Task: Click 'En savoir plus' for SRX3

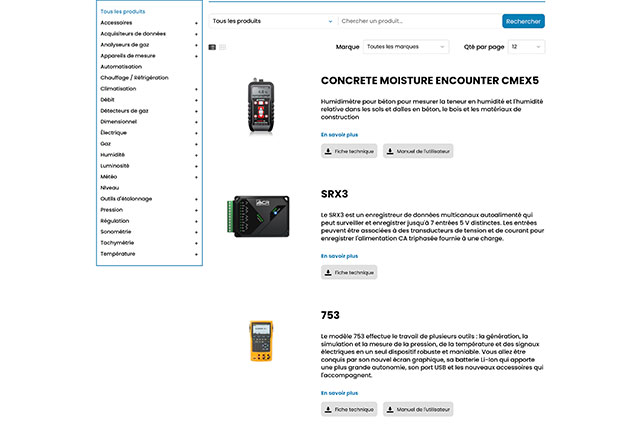Action: 339,256
